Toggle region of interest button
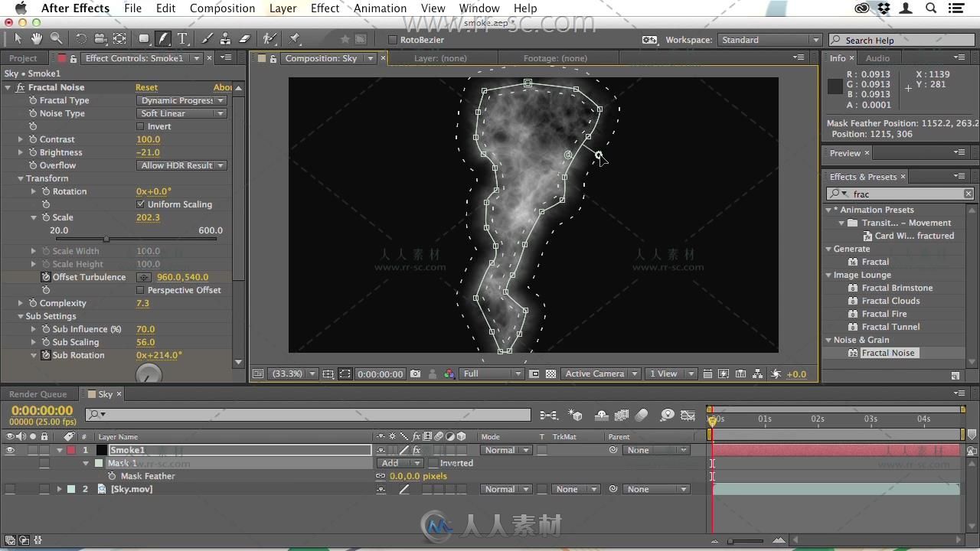Screen dimensions: 980x551 click(x=534, y=373)
